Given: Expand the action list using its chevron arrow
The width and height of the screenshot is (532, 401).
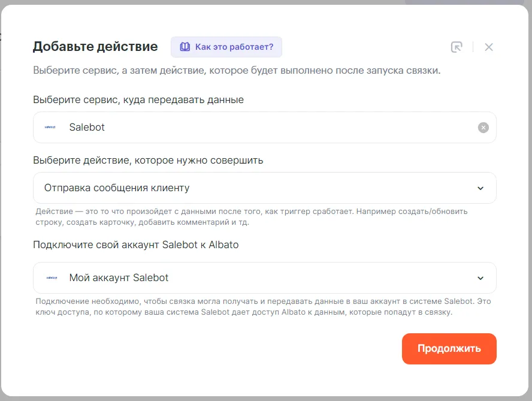Looking at the screenshot, I should coord(480,188).
